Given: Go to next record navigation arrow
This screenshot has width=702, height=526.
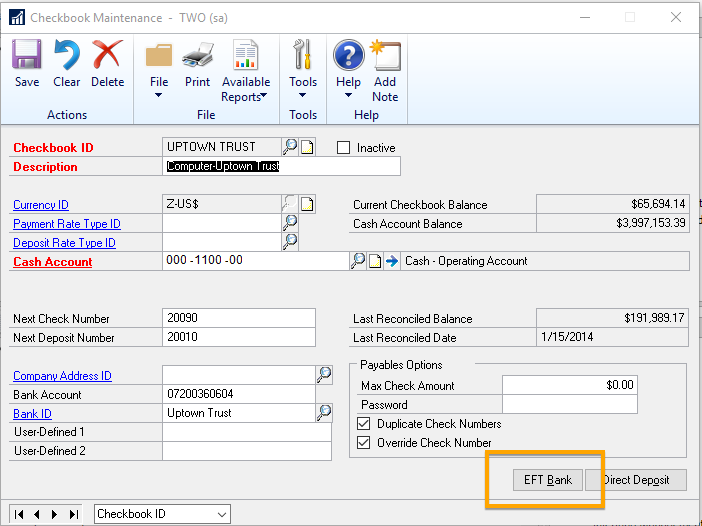Looking at the screenshot, I should (x=55, y=514).
